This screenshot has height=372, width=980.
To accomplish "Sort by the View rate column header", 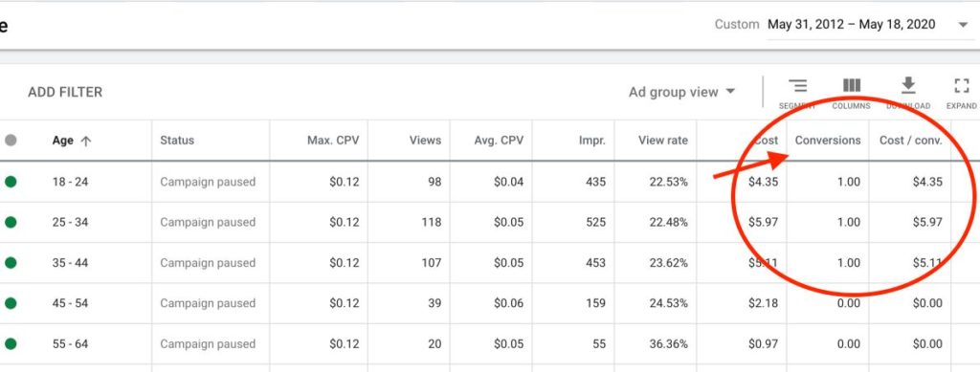I will (662, 141).
